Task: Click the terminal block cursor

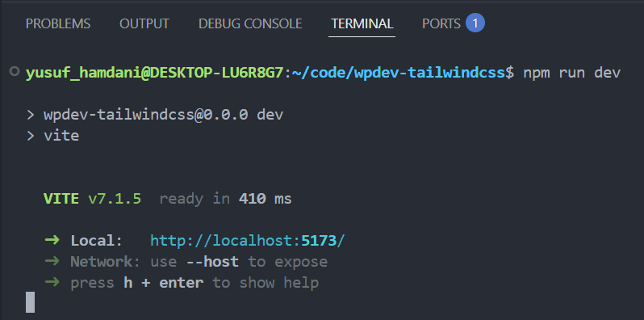Action: (31, 302)
